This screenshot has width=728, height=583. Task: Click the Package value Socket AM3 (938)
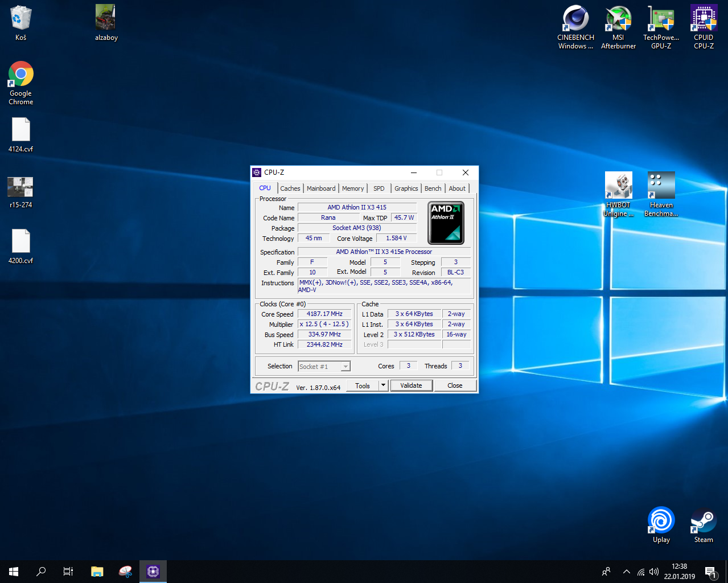tap(357, 228)
